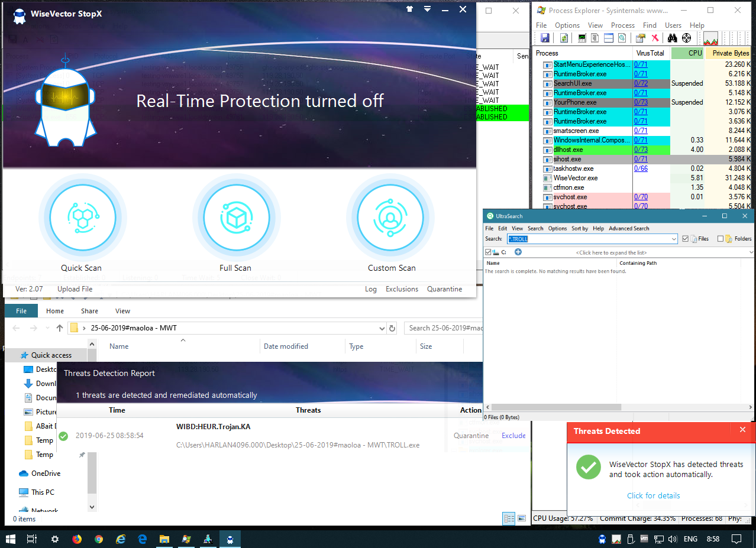Click the crosshair Find Window's Process icon
756x548 pixels.
[687, 38]
